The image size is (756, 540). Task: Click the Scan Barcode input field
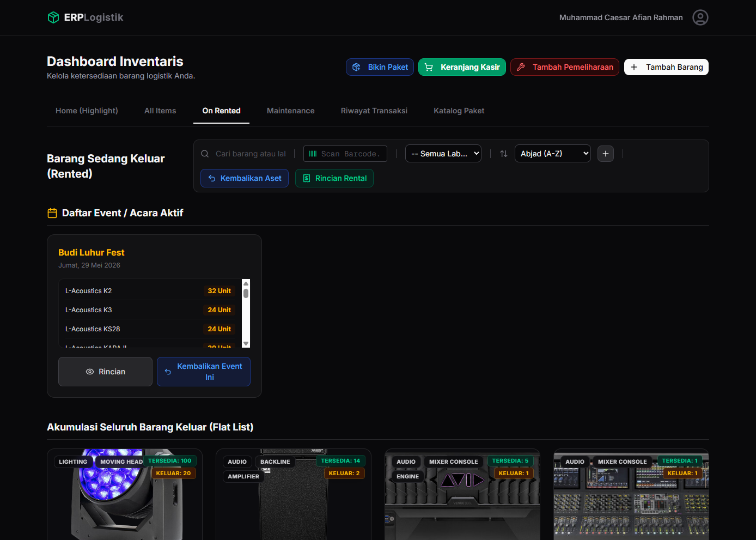(345, 154)
